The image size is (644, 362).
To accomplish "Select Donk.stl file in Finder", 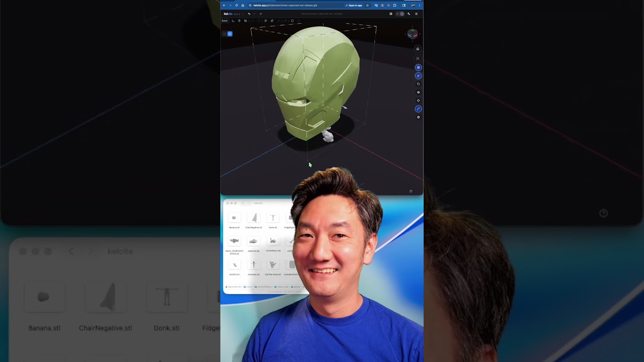I will tap(273, 220).
